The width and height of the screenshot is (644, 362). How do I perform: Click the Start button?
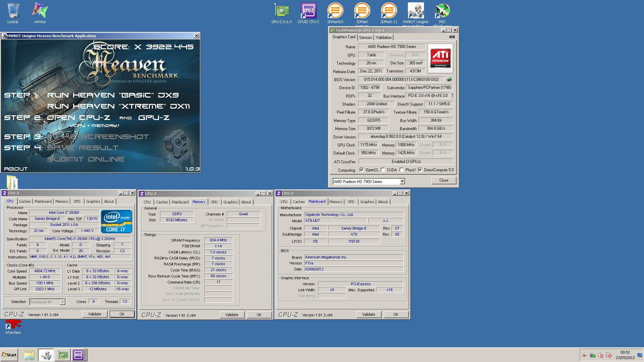[9, 355]
